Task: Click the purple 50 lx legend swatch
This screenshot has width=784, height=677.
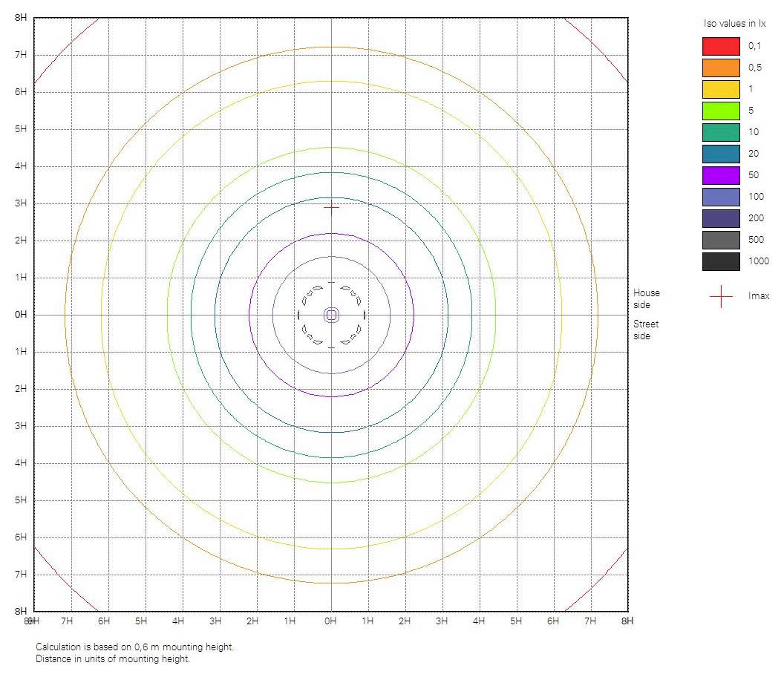Action: 721,175
